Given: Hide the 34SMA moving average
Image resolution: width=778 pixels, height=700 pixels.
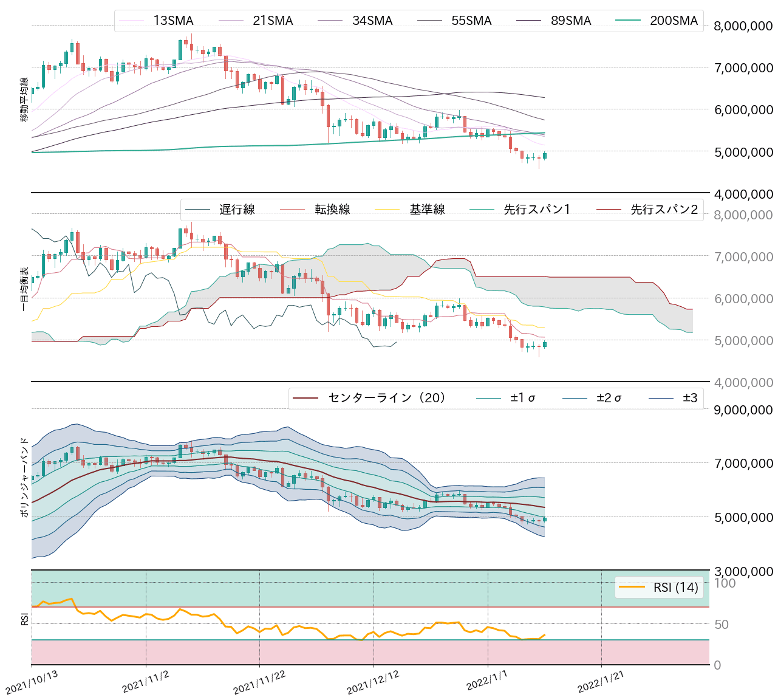Looking at the screenshot, I should 373,20.
